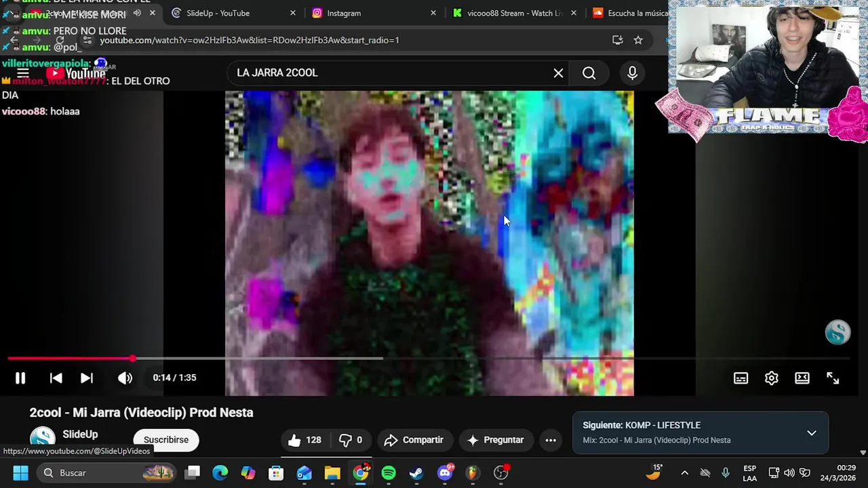The image size is (868, 488).
Task: Switch to the vicooo88 Stream Kick tab
Action: click(x=514, y=13)
